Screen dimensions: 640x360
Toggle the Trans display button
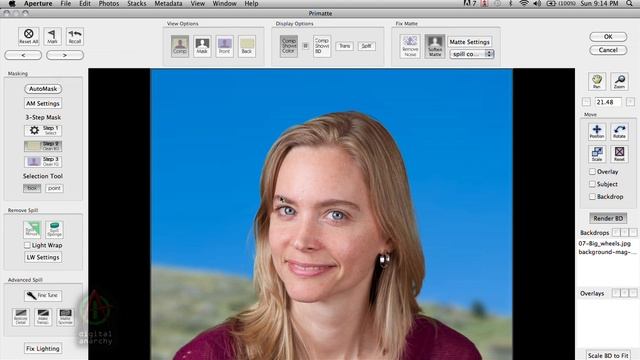pos(344,46)
